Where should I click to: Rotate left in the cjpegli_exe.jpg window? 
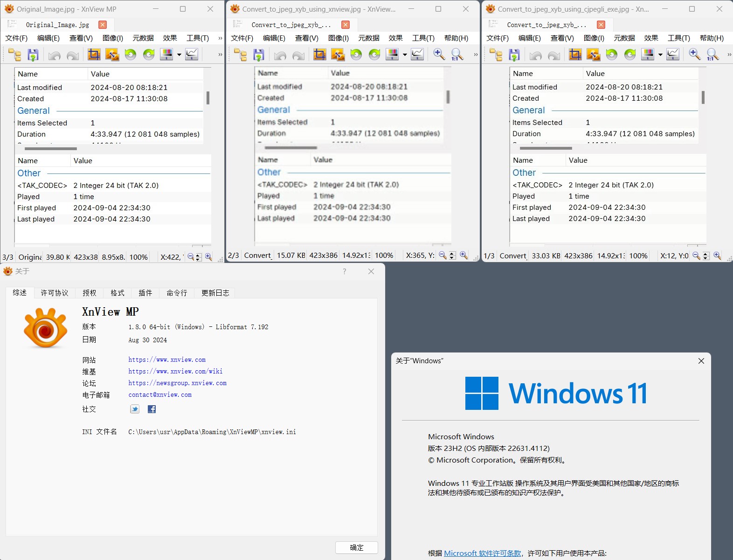pyautogui.click(x=612, y=55)
